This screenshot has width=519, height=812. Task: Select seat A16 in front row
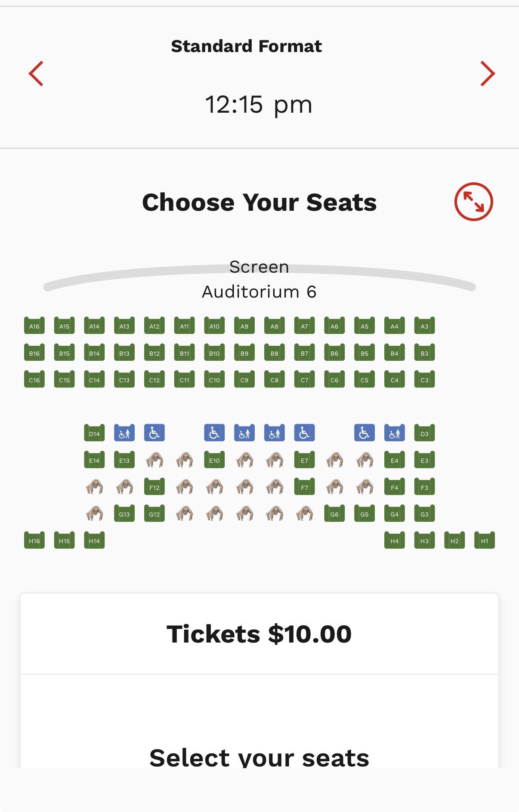(x=34, y=326)
